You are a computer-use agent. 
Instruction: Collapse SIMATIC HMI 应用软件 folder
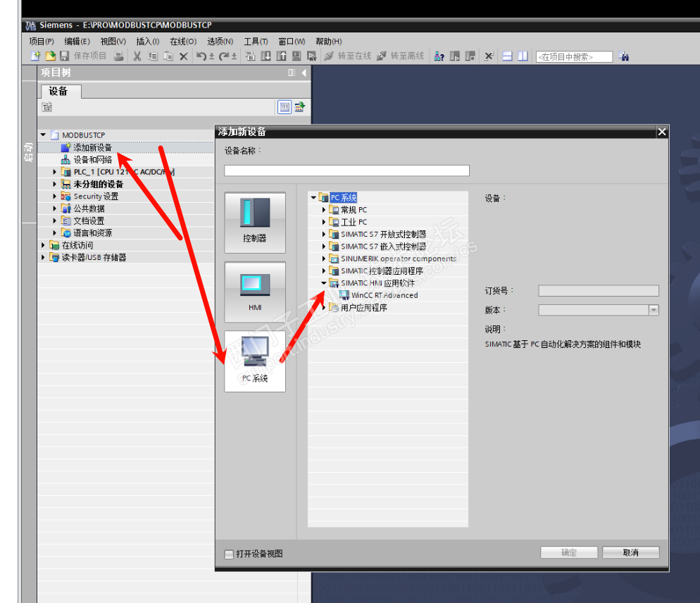324,282
